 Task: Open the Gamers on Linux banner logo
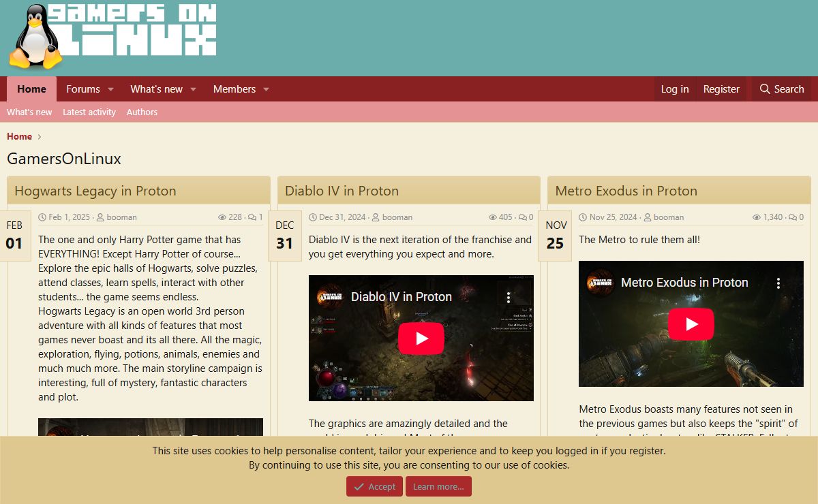[113, 36]
